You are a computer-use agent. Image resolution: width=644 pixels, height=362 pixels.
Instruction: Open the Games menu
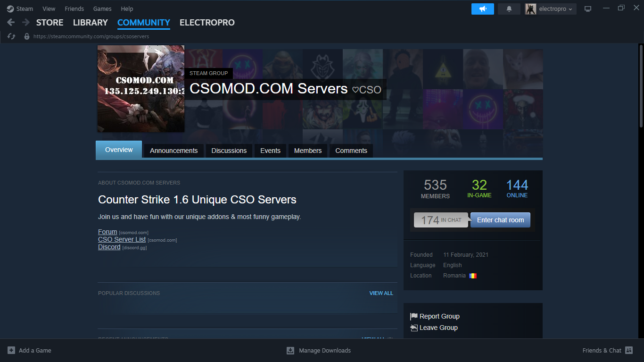[x=102, y=8]
